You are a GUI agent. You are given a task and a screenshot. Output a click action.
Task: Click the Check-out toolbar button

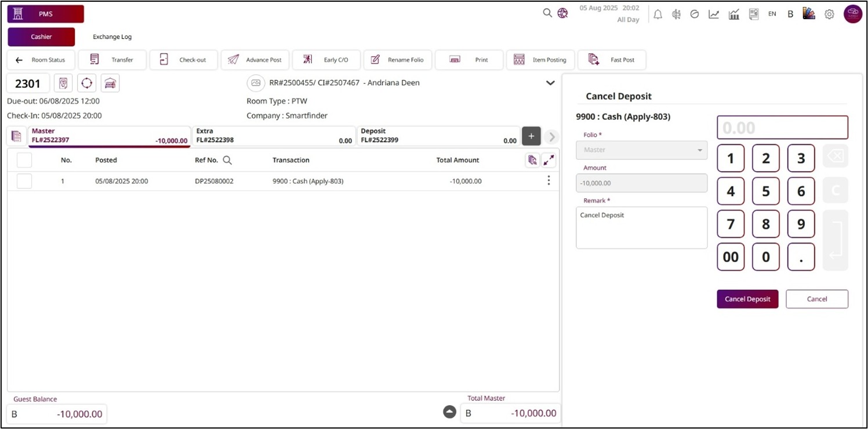pyautogui.click(x=184, y=60)
